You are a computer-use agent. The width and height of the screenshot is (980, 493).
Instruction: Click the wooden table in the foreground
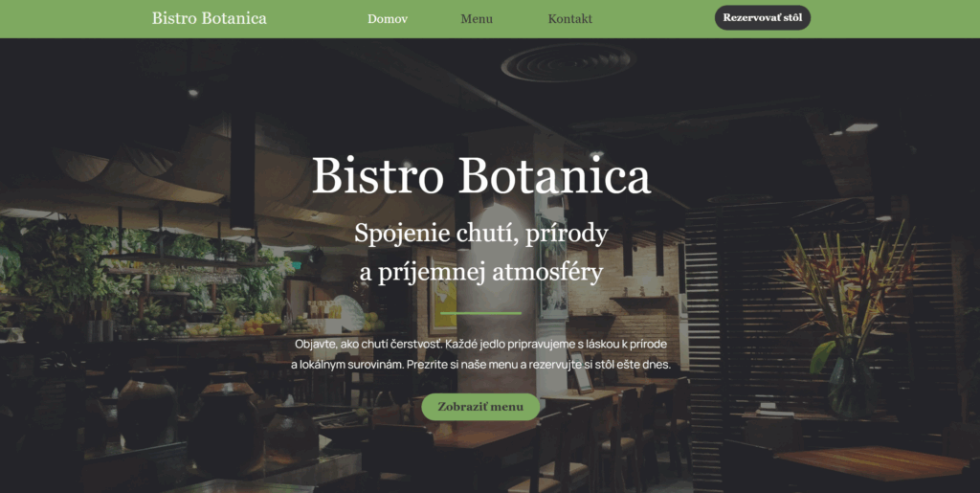(x=872, y=463)
